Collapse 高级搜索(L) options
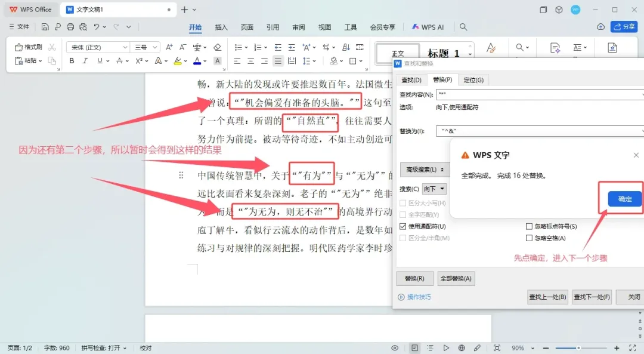644x354 pixels. point(425,170)
